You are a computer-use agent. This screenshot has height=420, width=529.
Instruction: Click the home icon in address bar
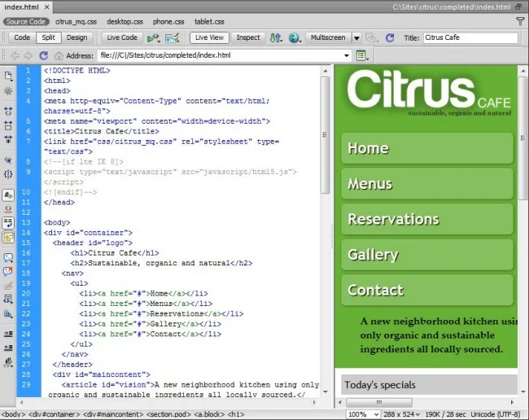(59, 55)
